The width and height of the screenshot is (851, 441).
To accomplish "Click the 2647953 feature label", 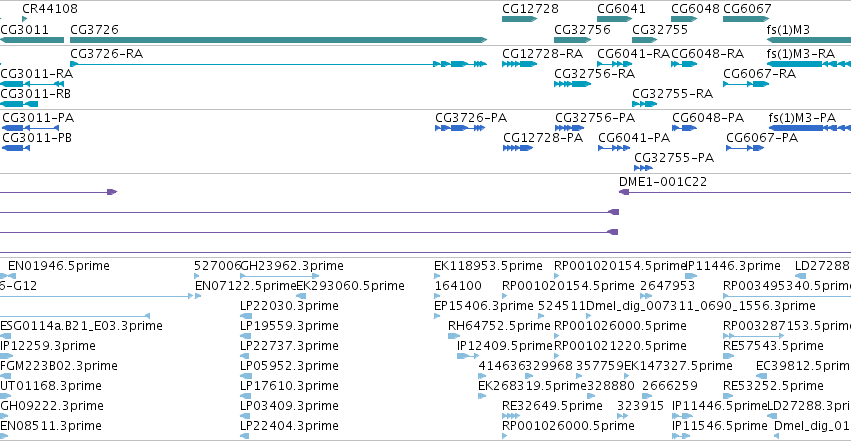I will (x=668, y=286).
